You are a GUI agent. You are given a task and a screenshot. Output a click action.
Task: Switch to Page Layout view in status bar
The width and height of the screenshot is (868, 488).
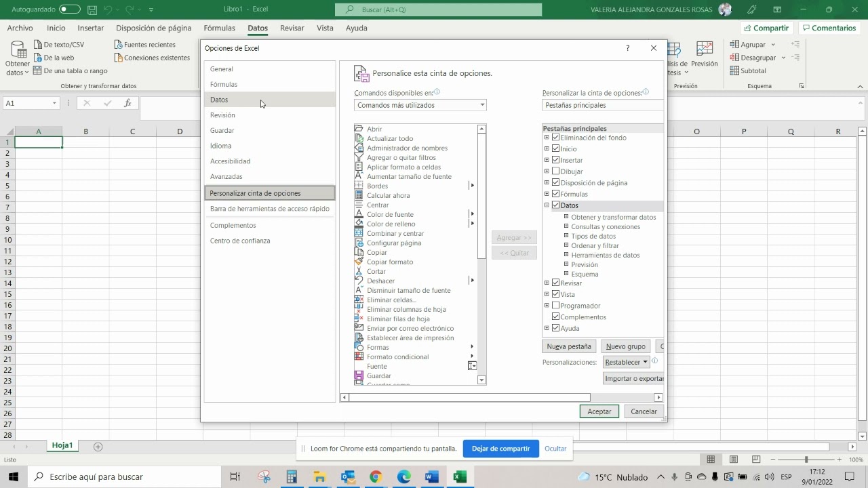pos(733,460)
